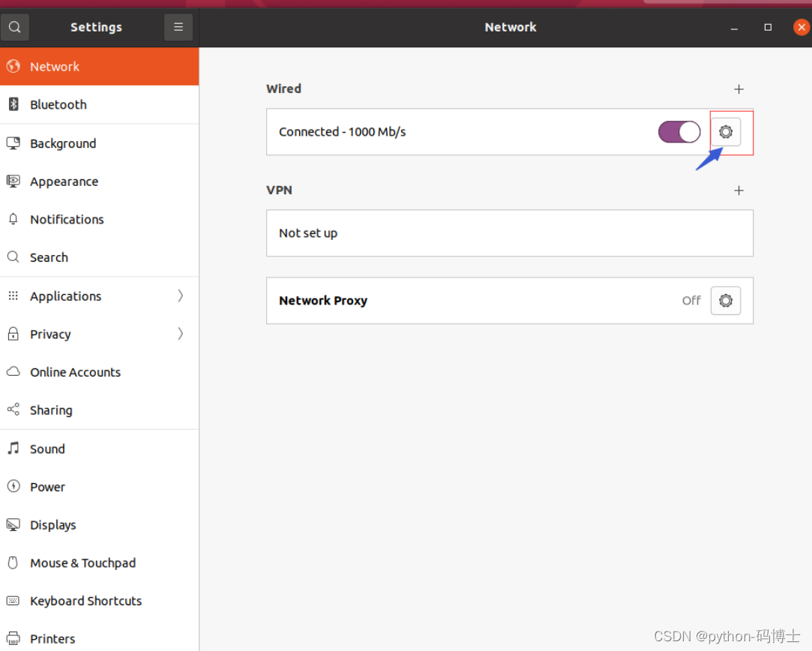This screenshot has width=812, height=651.
Task: Open the Search settings panel
Action: click(x=100, y=257)
